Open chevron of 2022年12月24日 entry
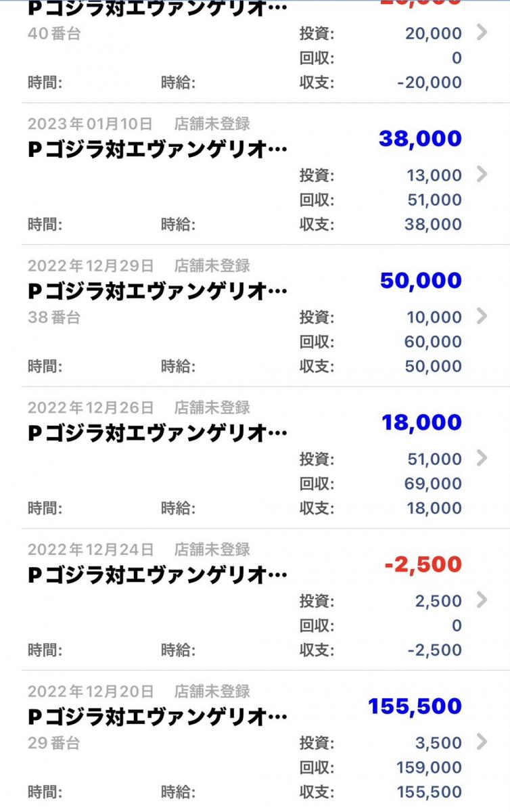 [482, 600]
